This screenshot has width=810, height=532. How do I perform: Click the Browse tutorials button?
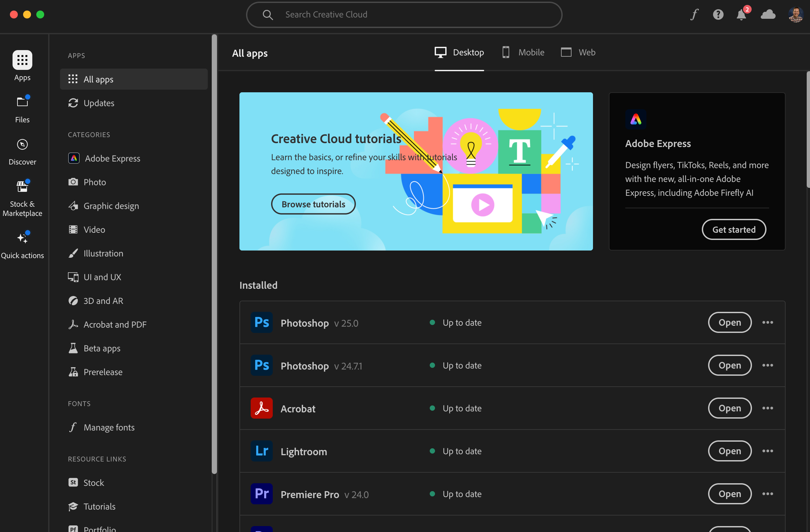[313, 204]
